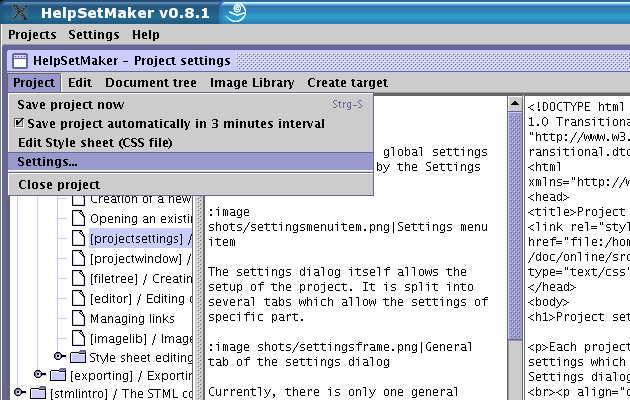Click the editor vertical scrollbar thumb

coord(515,226)
